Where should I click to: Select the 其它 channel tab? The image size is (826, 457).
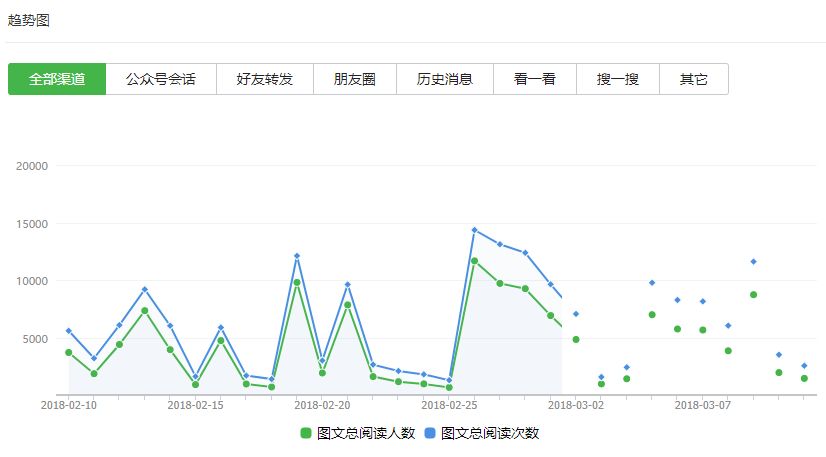coord(694,79)
